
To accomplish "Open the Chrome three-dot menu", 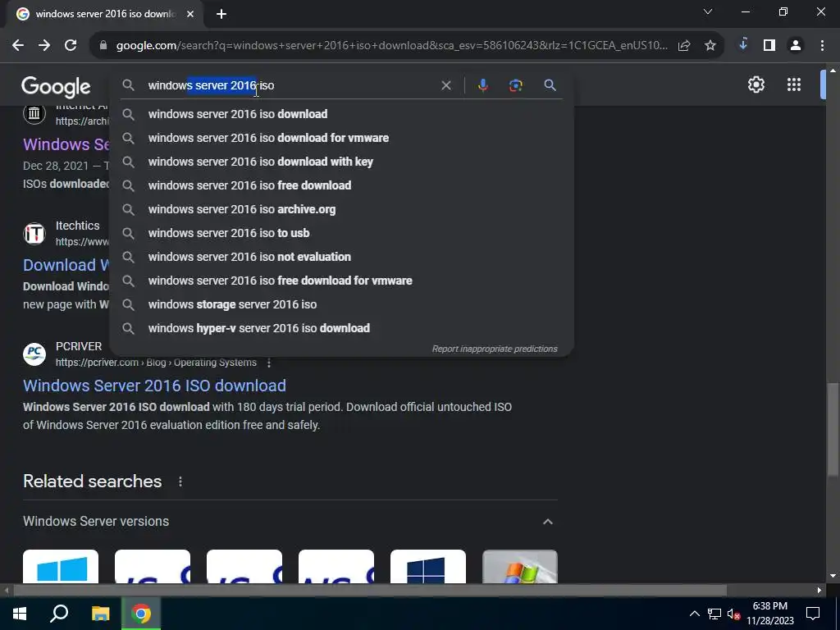I will click(x=822, y=46).
